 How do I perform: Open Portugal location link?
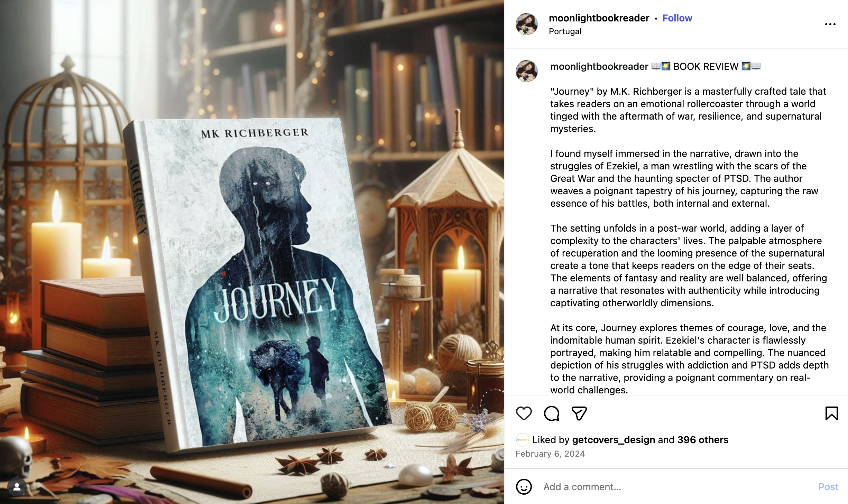[565, 31]
